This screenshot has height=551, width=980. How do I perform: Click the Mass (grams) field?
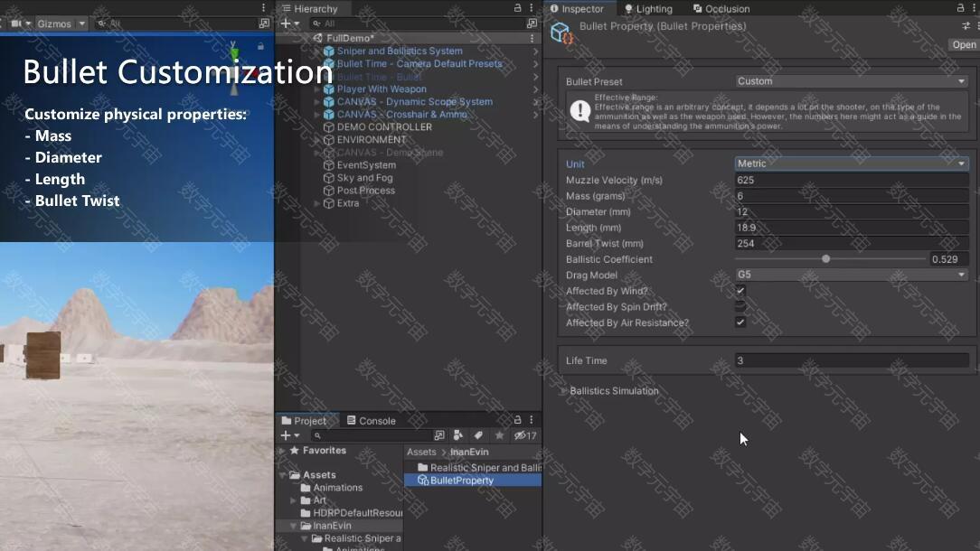point(852,196)
